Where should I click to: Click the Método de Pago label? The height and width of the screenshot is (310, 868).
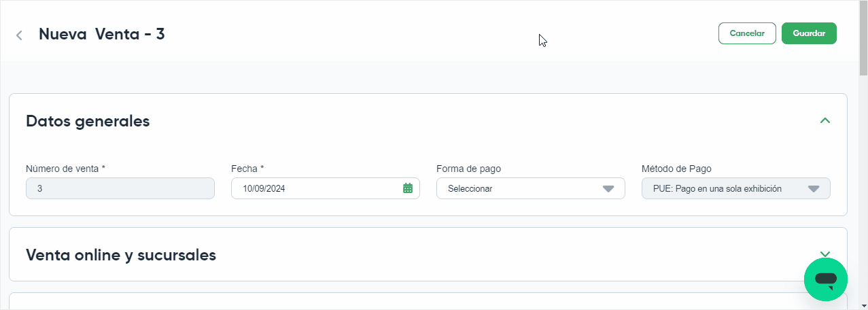click(x=676, y=169)
